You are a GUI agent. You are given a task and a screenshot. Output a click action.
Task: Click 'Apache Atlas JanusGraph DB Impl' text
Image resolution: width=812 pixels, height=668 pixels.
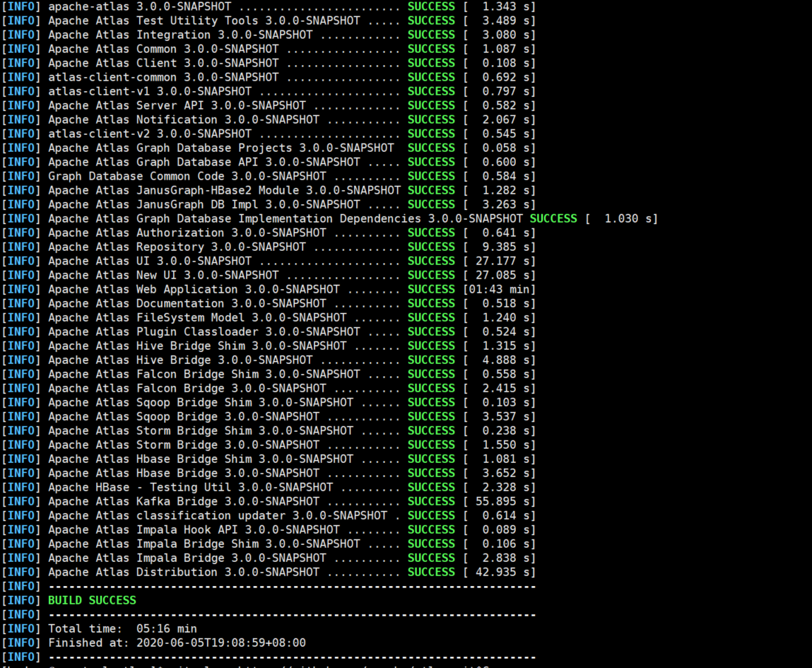coord(153,204)
